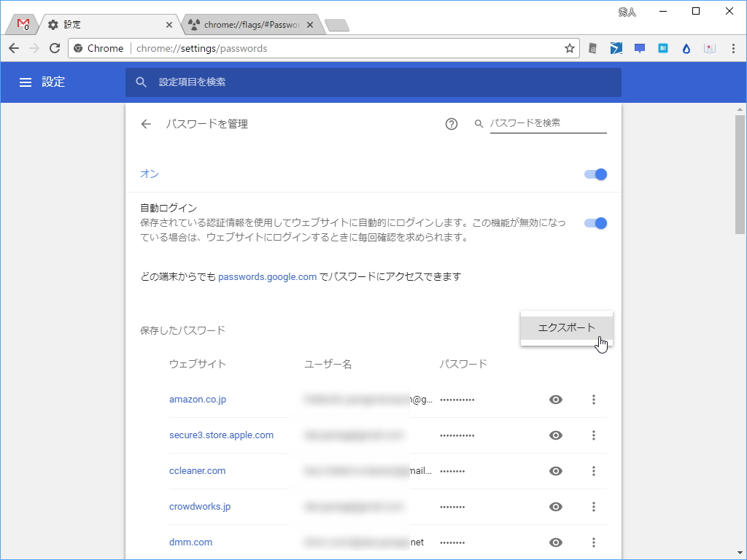Click the blue arrow extension icon
Viewport: 747px width, 560px height.
click(x=616, y=48)
